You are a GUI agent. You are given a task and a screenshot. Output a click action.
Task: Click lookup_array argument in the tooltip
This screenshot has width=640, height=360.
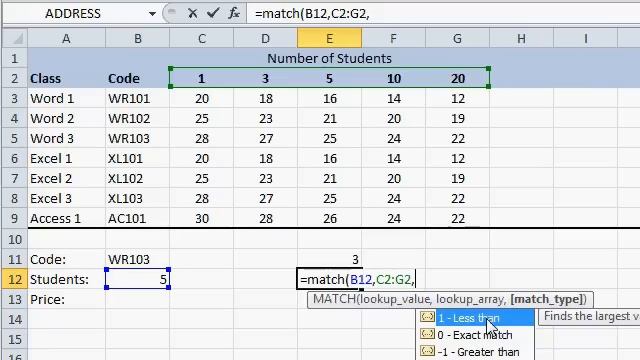(471, 299)
